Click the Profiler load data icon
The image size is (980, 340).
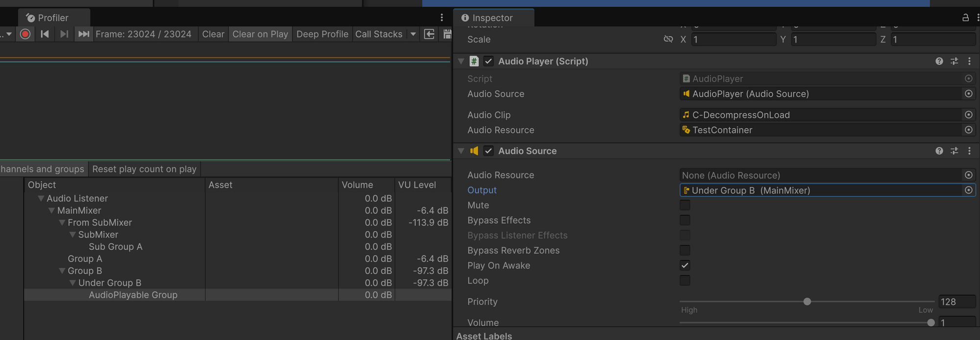[429, 34]
